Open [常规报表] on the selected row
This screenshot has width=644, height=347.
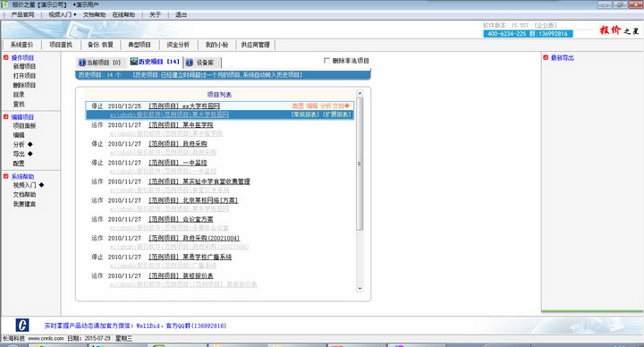pyautogui.click(x=306, y=114)
